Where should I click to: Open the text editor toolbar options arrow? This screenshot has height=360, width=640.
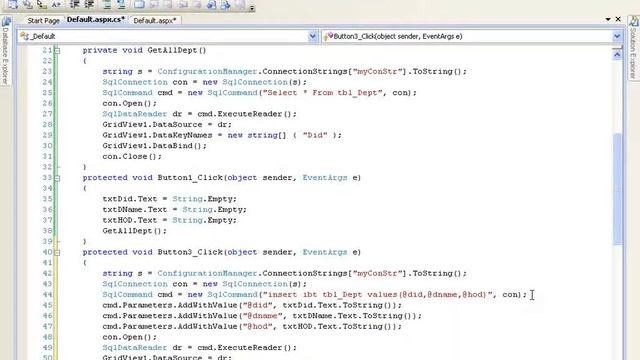[252, 7]
